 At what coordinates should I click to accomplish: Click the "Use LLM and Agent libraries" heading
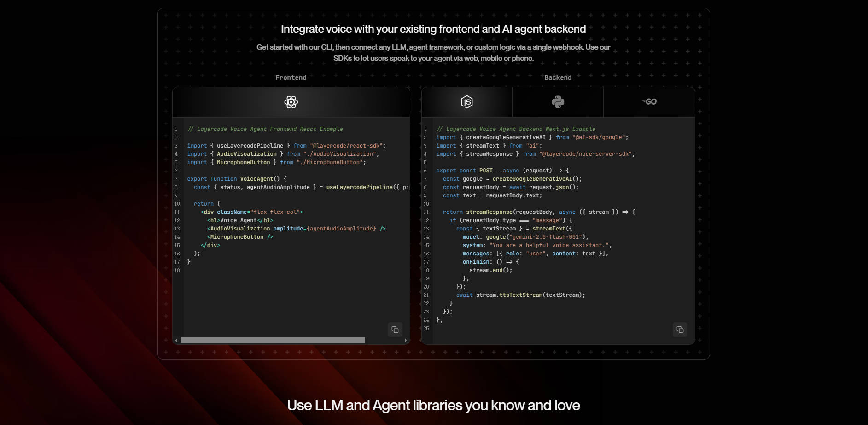click(433, 405)
